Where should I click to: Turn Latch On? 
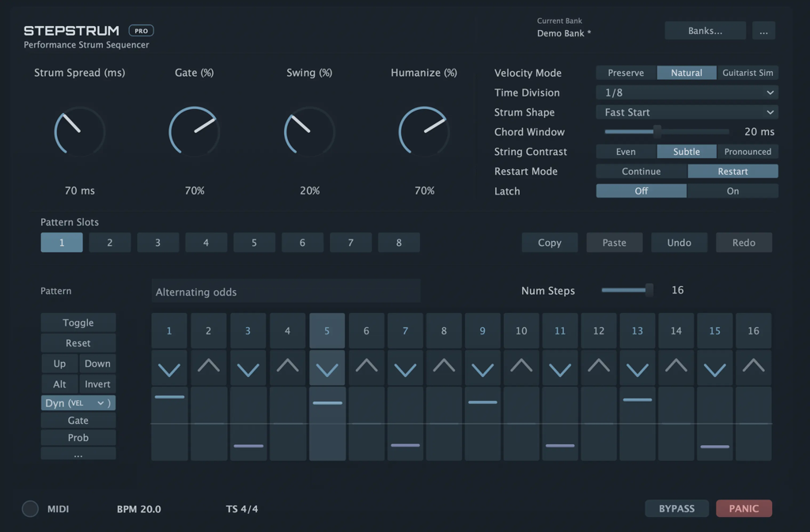(732, 191)
